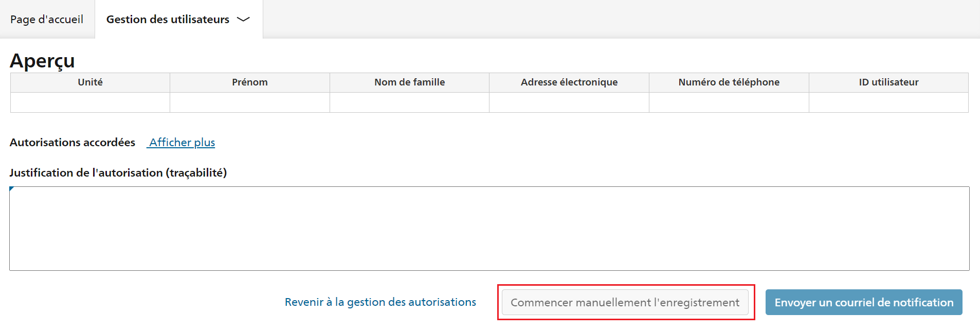Click Envoyer un courriel de notification
This screenshot has width=980, height=330.
(864, 302)
